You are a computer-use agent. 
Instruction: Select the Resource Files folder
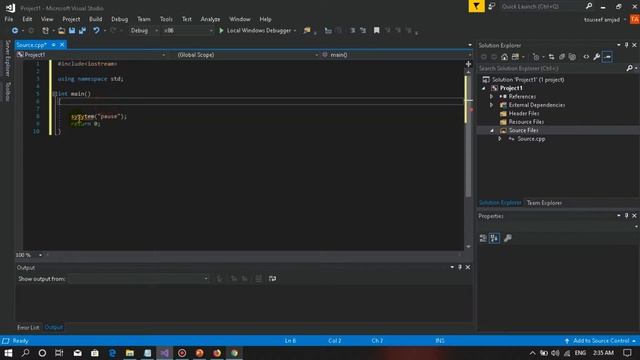coord(526,122)
